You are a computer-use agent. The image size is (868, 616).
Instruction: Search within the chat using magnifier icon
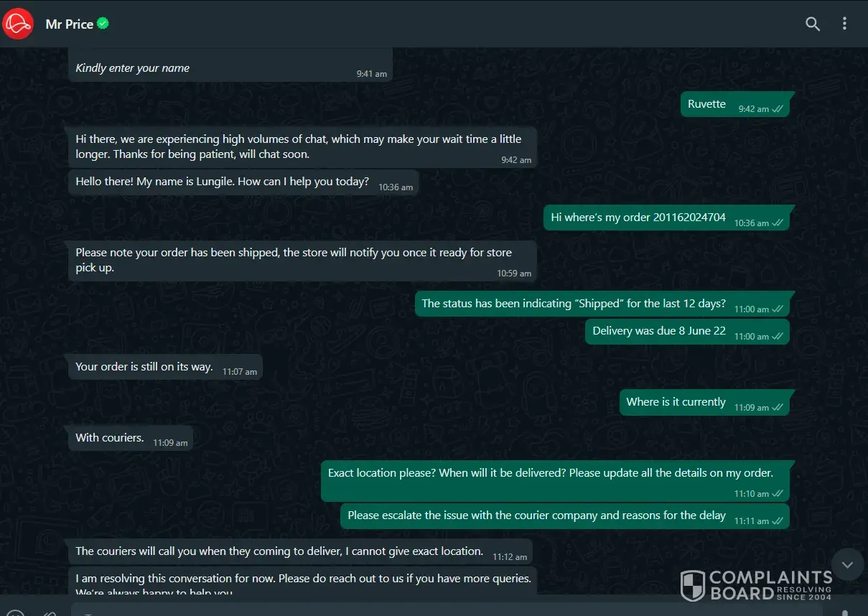click(x=813, y=24)
